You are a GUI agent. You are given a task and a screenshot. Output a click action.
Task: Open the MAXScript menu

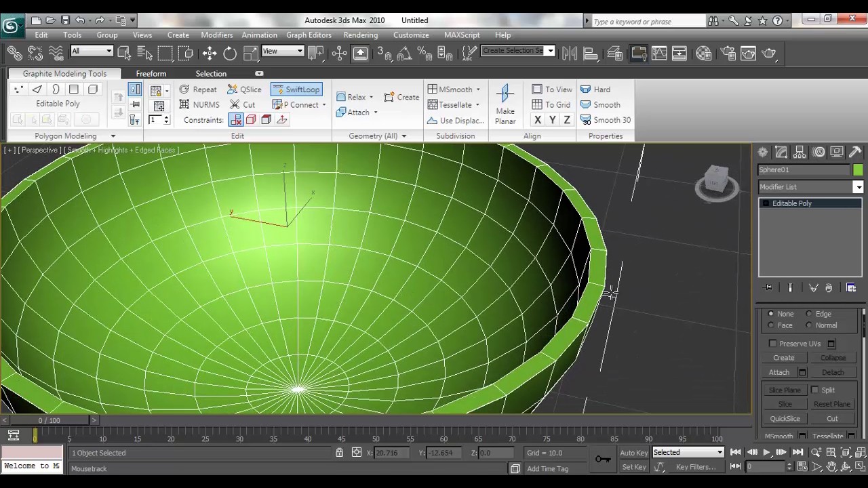point(462,35)
